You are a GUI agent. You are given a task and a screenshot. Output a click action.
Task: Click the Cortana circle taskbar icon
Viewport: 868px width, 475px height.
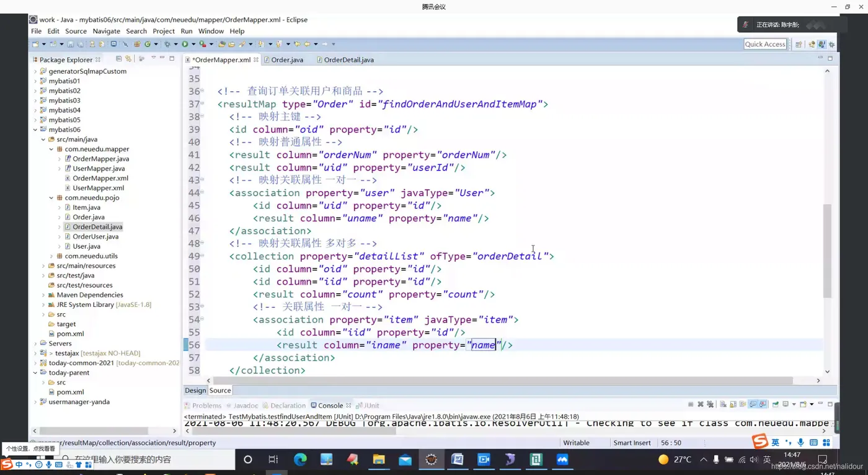pos(248,459)
